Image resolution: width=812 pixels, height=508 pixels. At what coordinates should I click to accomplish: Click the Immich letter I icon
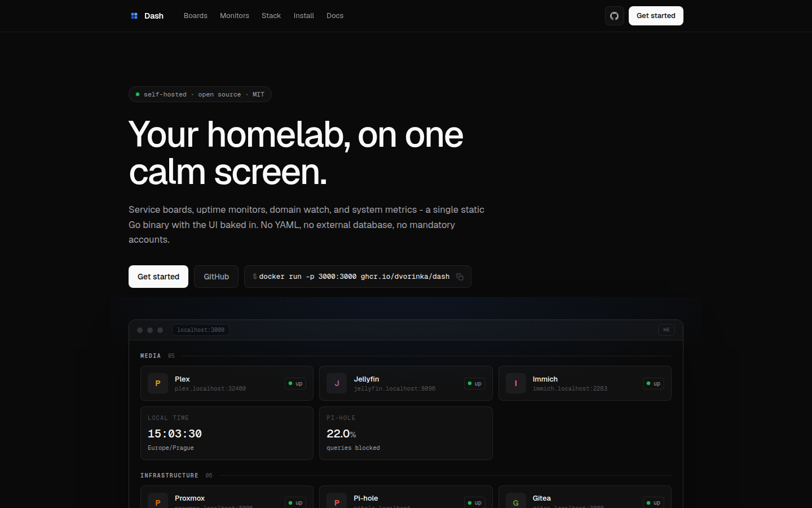point(516,383)
